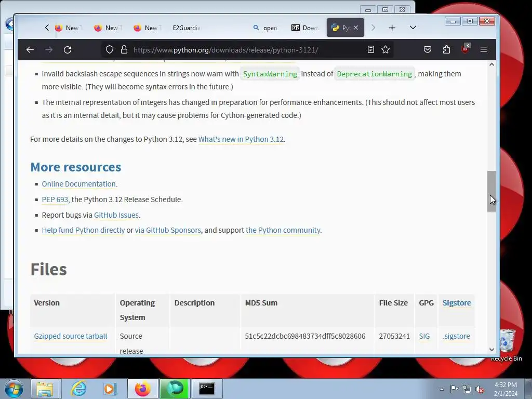Screen dimensions: 532x399
Task: Select the third New Tab tab
Action: [148, 28]
